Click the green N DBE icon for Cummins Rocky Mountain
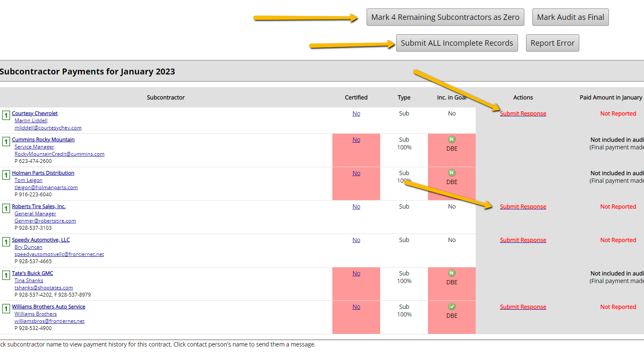This screenshot has width=644, height=352. 452,140
